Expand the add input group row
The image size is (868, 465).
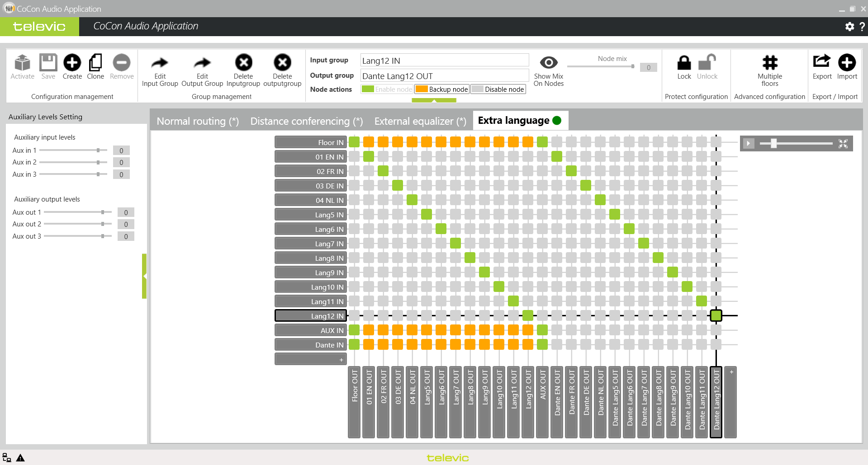pyautogui.click(x=310, y=359)
